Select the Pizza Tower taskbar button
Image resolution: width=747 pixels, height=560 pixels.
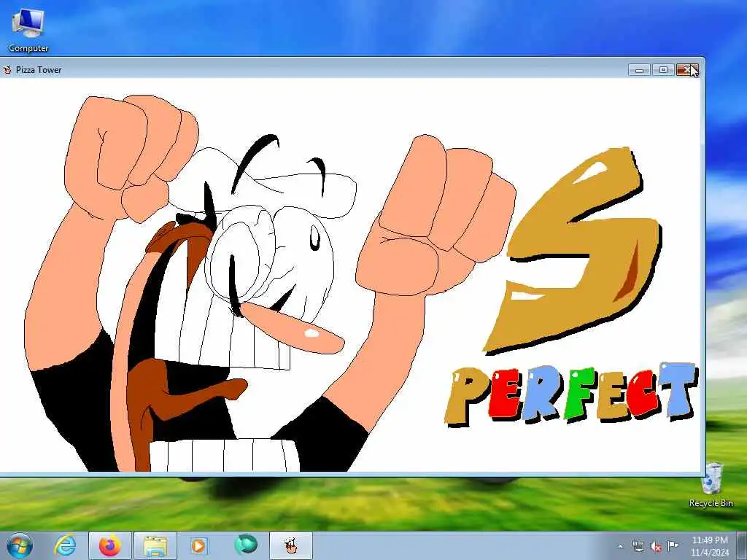click(x=291, y=545)
